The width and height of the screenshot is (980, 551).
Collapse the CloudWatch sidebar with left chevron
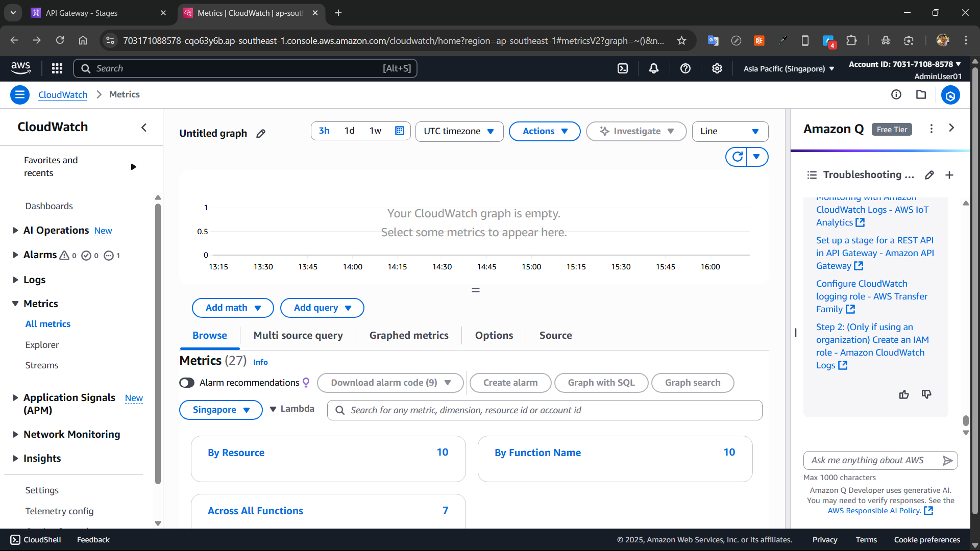[144, 128]
